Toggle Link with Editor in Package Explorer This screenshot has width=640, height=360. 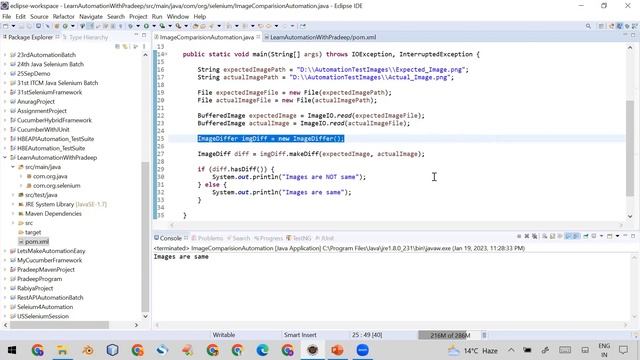click(x=126, y=47)
